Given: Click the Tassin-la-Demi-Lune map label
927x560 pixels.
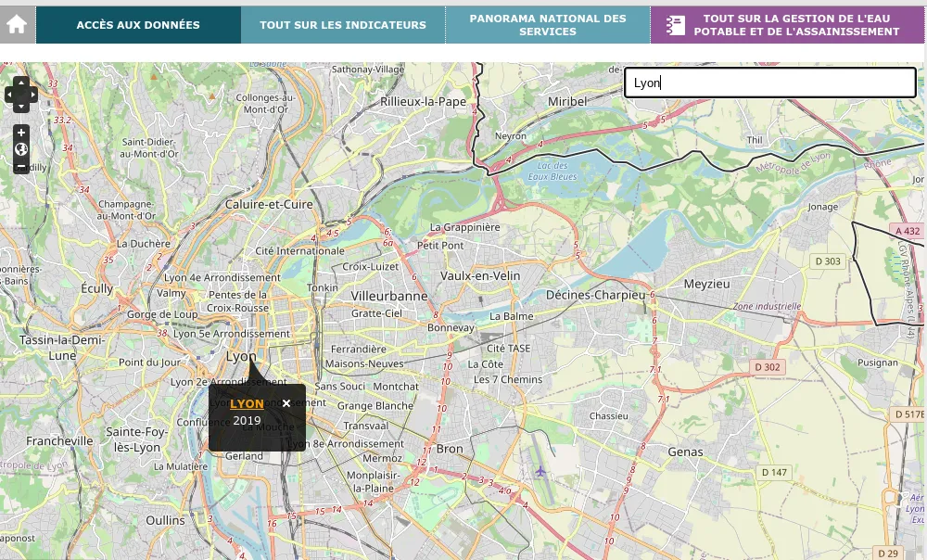Looking at the screenshot, I should click(x=62, y=348).
